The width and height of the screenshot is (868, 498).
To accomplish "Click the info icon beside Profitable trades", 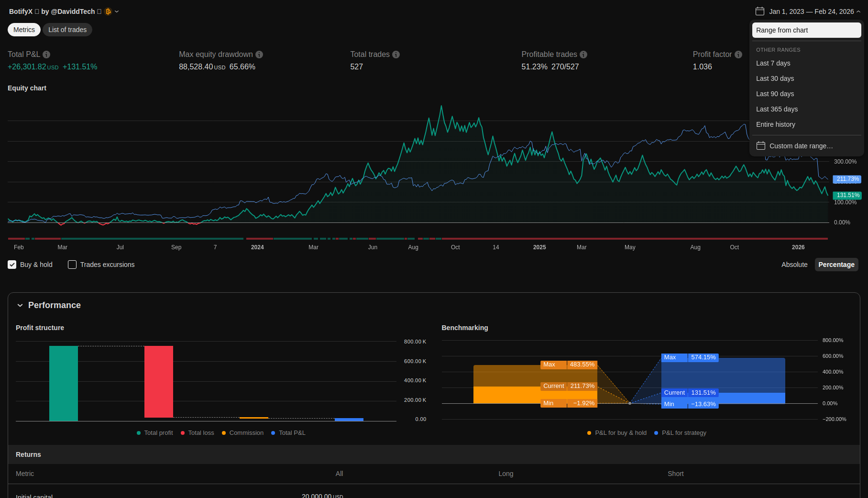I will point(583,55).
